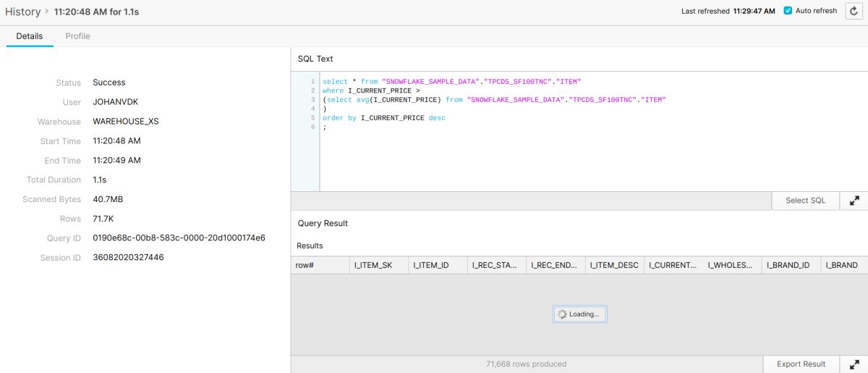Toggle the Auto refresh checkbox
Image resolution: width=868 pixels, height=373 pixels.
tap(788, 11)
